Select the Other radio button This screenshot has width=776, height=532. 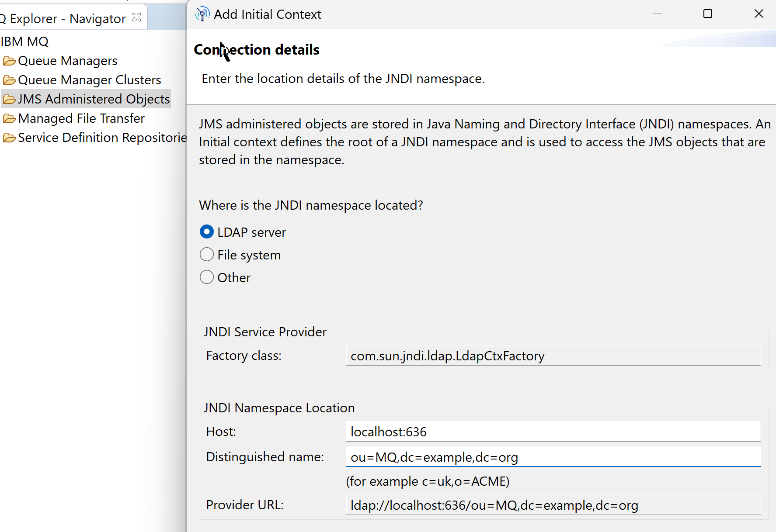pyautogui.click(x=206, y=277)
